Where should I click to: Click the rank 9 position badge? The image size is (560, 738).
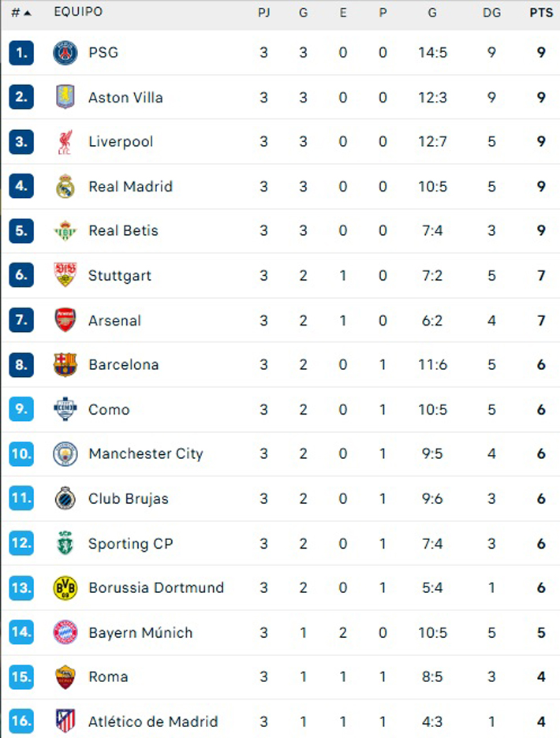point(21,409)
